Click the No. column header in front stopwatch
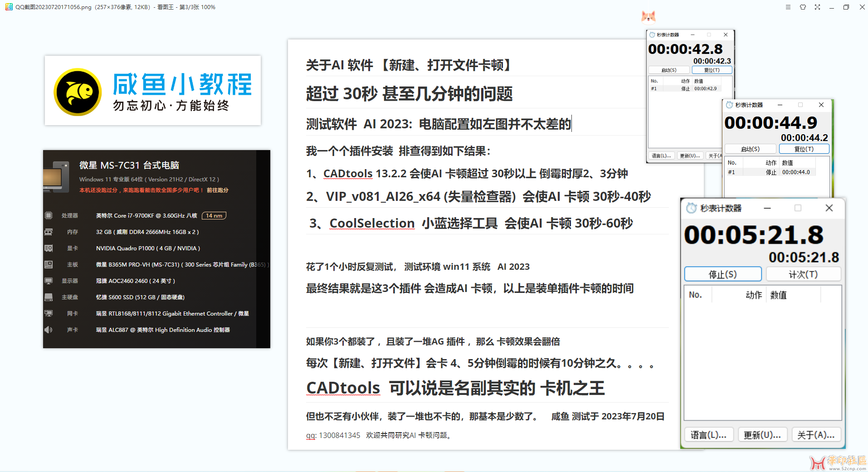The height and width of the screenshot is (472, 868). (695, 295)
